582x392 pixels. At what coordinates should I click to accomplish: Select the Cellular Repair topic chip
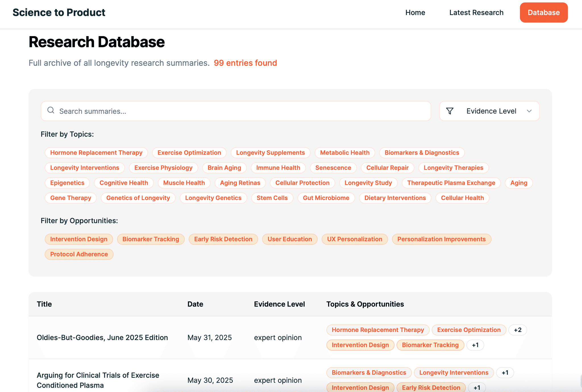click(x=387, y=168)
